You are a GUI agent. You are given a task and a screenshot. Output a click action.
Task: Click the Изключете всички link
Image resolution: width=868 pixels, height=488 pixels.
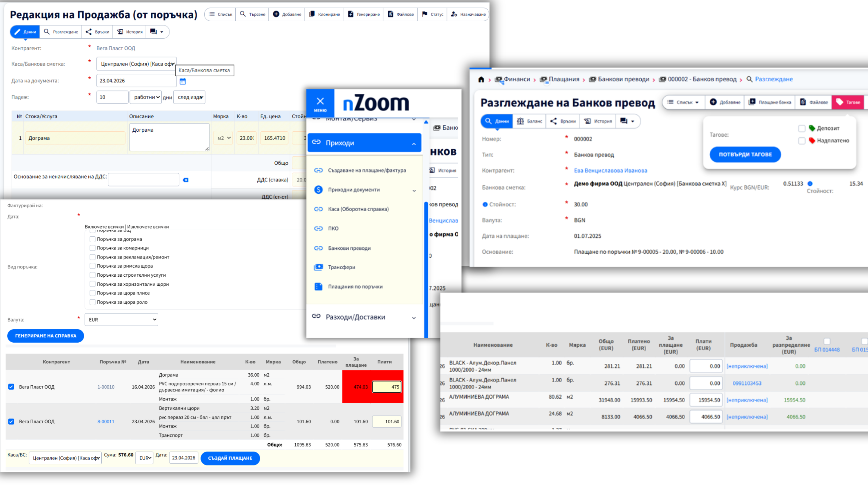pyautogui.click(x=148, y=227)
